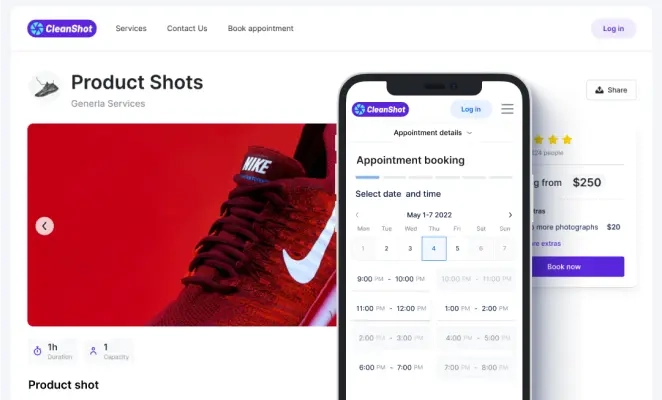Expand the Appointment details dropdown
Screen dimensions: 662x400
(433, 133)
